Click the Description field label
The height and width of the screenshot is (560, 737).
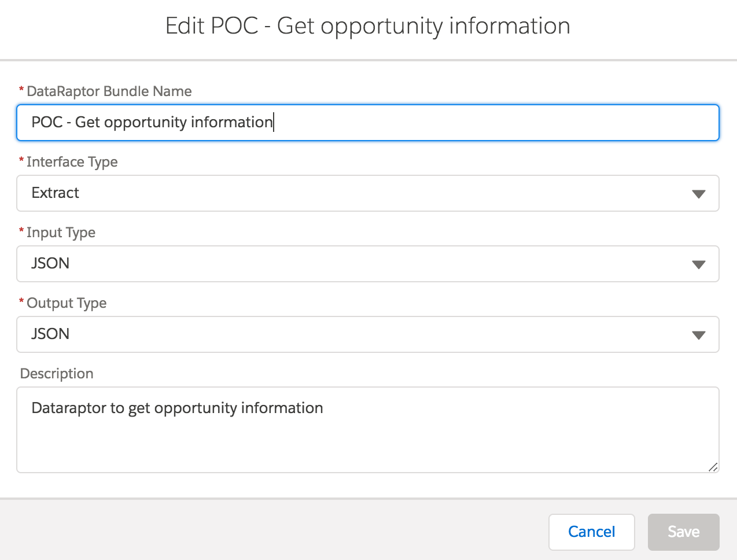(x=57, y=374)
